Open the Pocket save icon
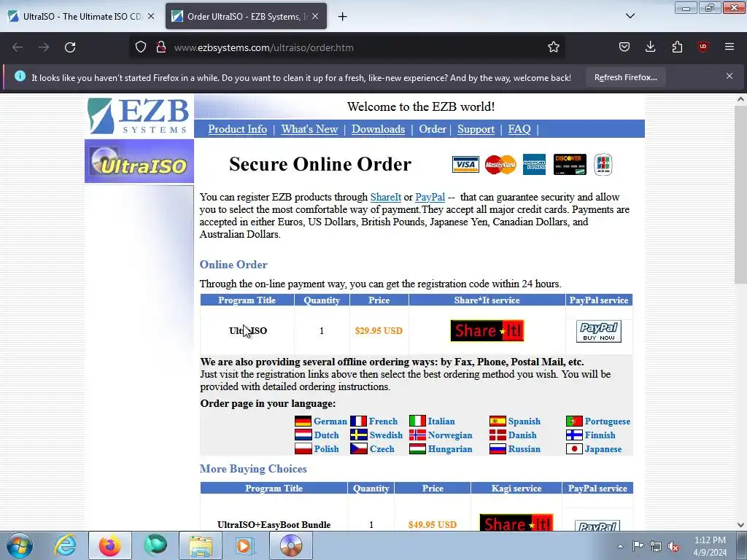The height and width of the screenshot is (560, 747). (x=624, y=47)
